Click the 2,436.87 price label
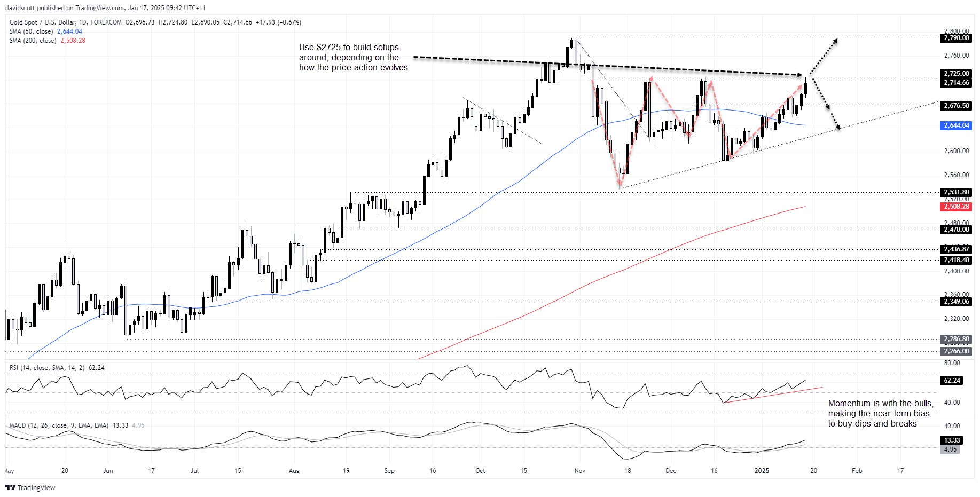Image resolution: width=980 pixels, height=497 pixels. coord(956,249)
